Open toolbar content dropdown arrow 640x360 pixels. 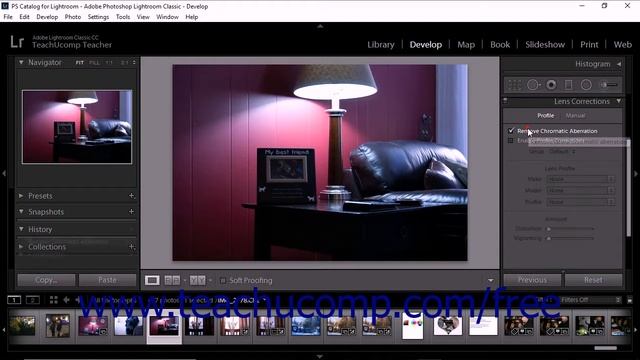pos(491,280)
